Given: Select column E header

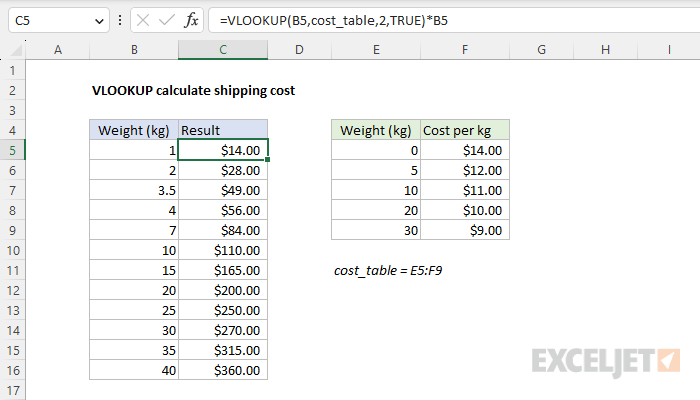Looking at the screenshot, I should click(376, 50).
